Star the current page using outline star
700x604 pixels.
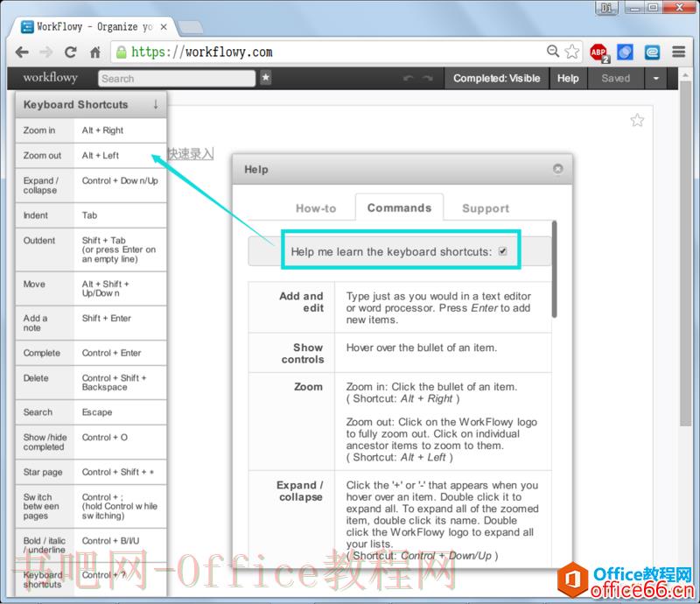[x=637, y=120]
